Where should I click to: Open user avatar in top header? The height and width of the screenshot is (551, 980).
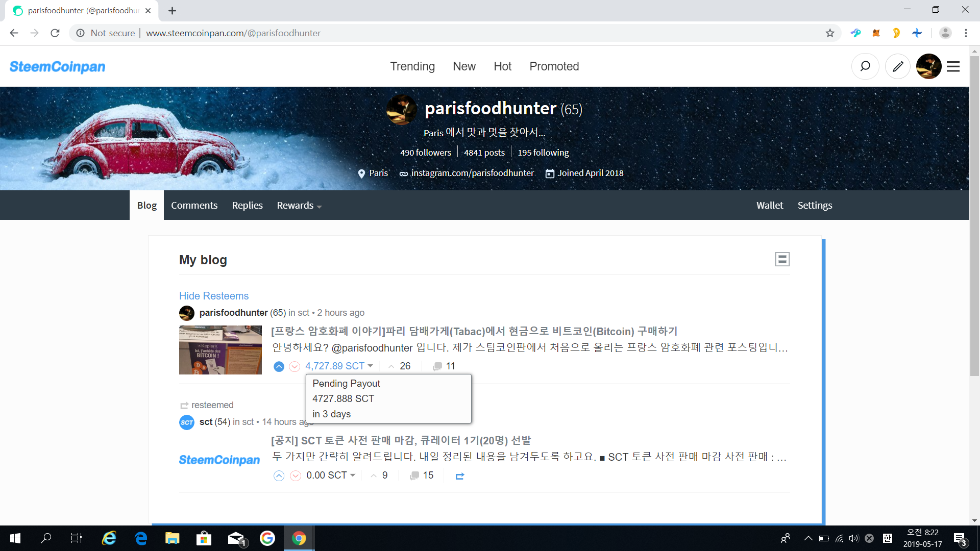[x=928, y=66]
